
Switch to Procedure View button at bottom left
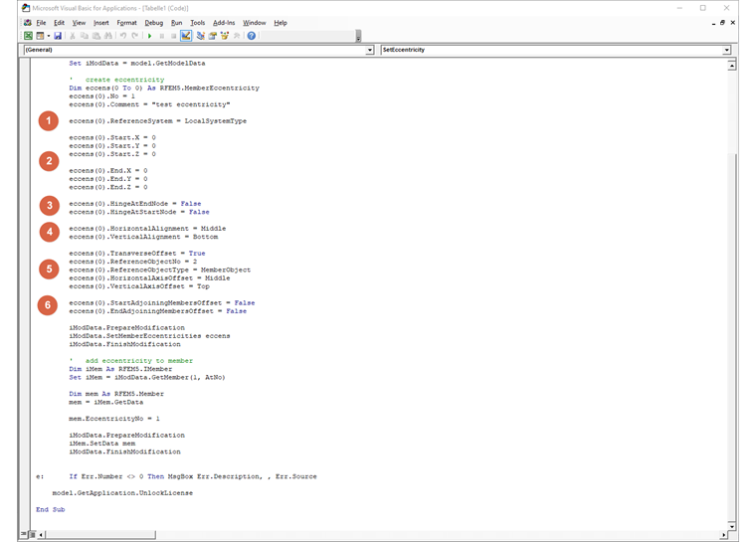click(x=24, y=534)
